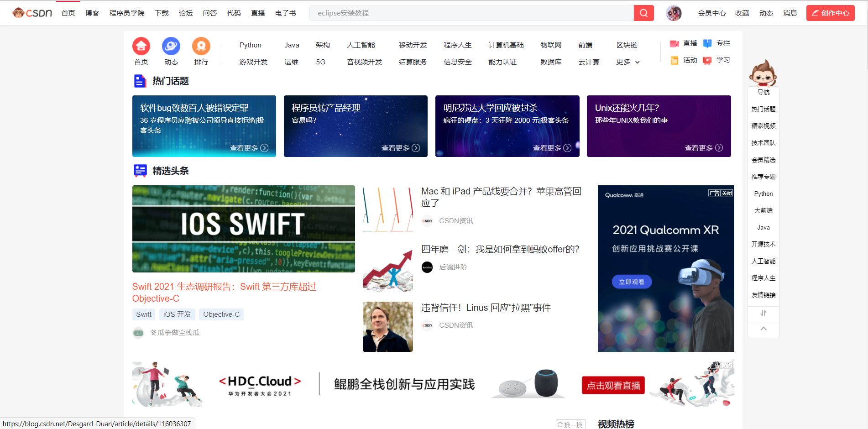Screen dimensions: 868x429
Task: Select the 游戏开发 category
Action: tap(253, 62)
